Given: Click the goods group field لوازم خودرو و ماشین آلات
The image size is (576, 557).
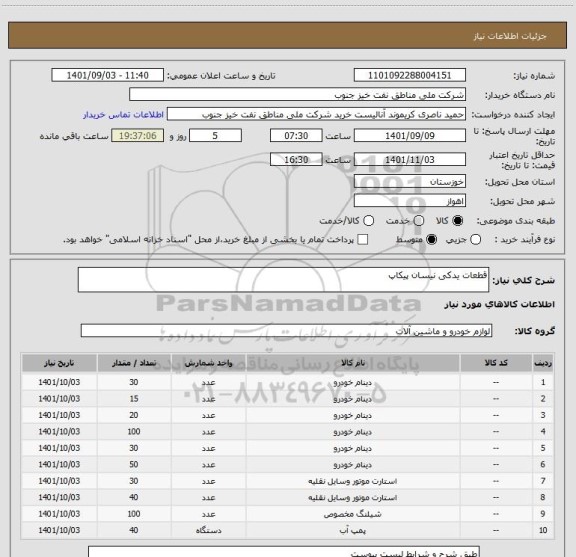Looking at the screenshot, I should click(x=286, y=331).
